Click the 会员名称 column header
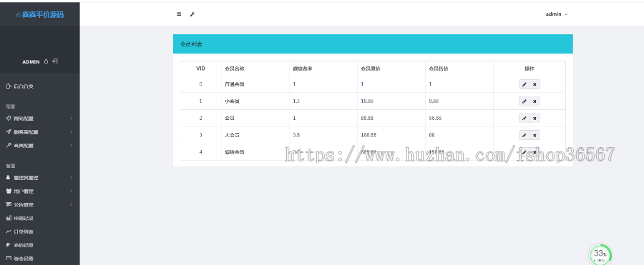Image resolution: width=644 pixels, height=265 pixels. [235, 69]
